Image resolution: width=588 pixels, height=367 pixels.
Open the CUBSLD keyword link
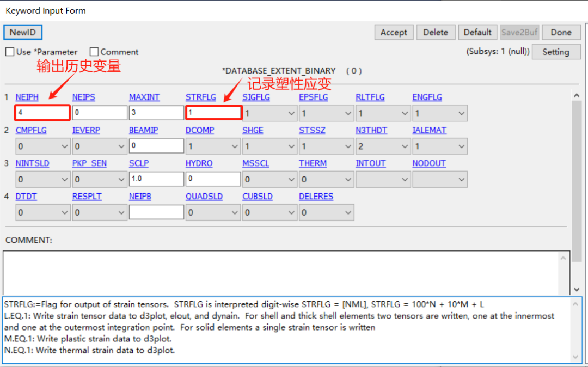coord(257,197)
